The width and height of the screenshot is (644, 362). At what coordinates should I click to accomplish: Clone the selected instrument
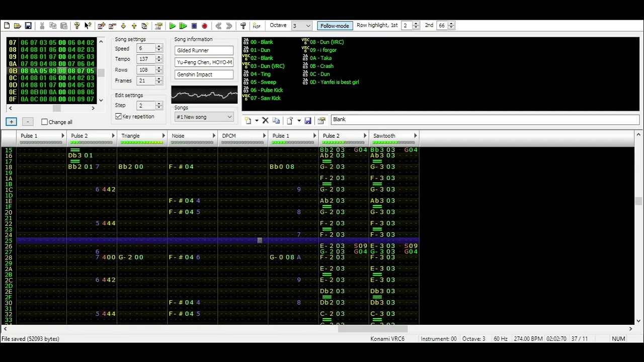[276, 121]
